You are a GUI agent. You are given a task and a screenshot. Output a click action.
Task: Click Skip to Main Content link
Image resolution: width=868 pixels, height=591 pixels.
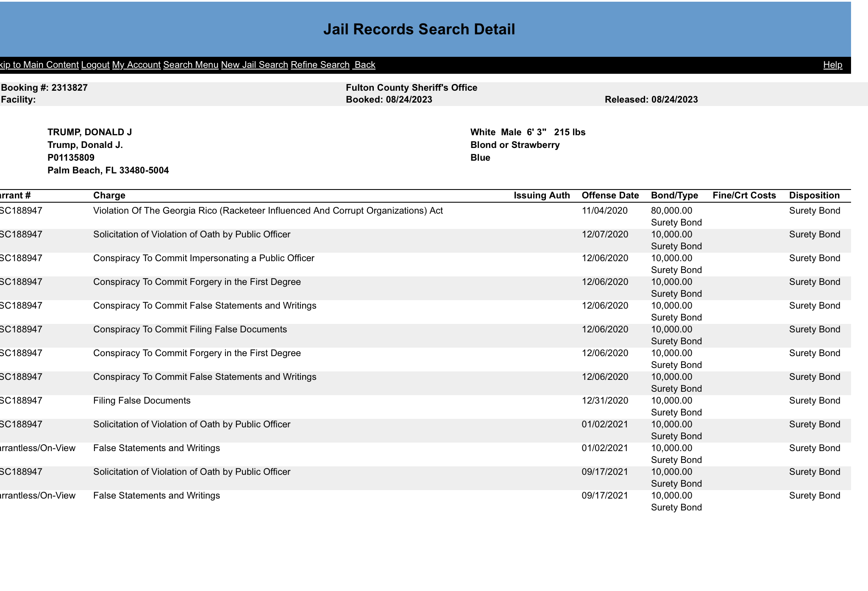click(x=39, y=65)
